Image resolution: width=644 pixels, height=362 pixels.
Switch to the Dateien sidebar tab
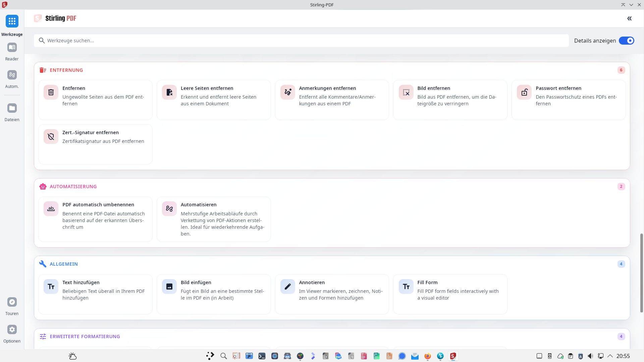pos(12,112)
